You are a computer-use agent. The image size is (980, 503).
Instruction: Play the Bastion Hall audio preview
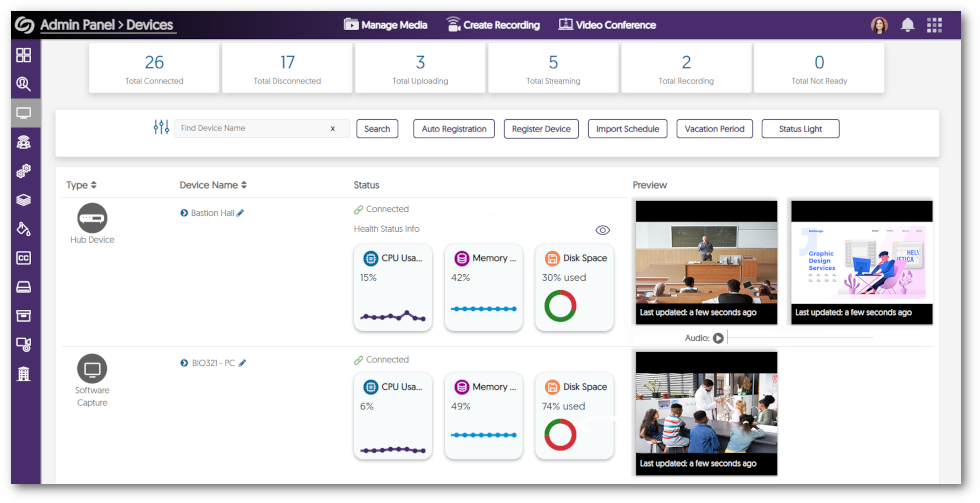tap(719, 338)
